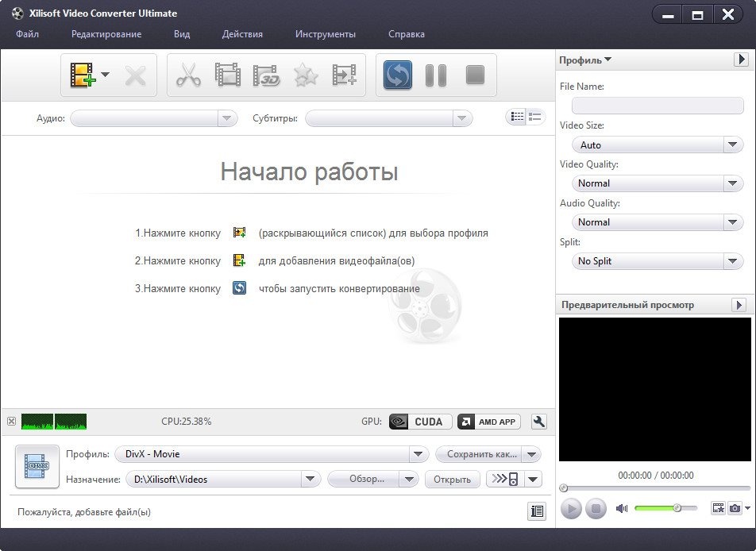Toggle AMD APP GPU acceleration

click(x=489, y=422)
